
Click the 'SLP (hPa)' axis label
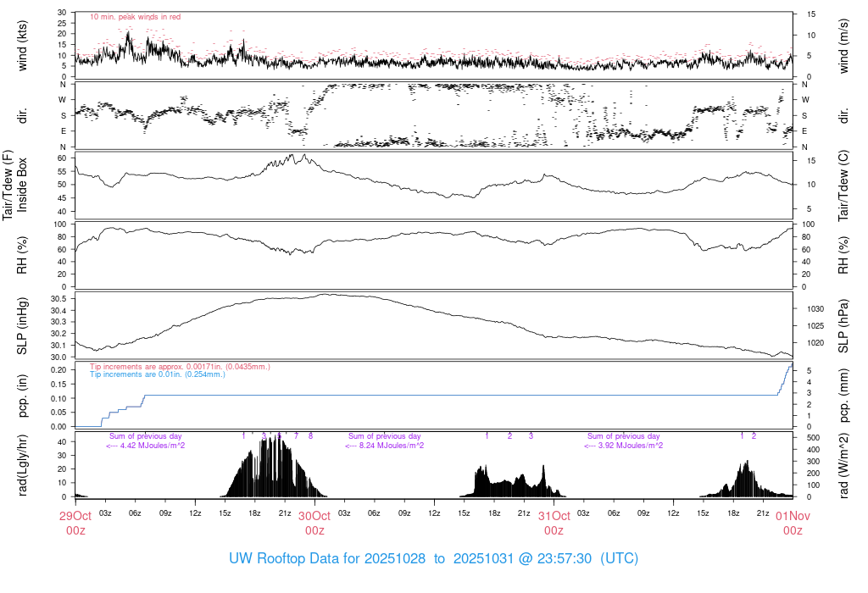pyautogui.click(x=843, y=326)
